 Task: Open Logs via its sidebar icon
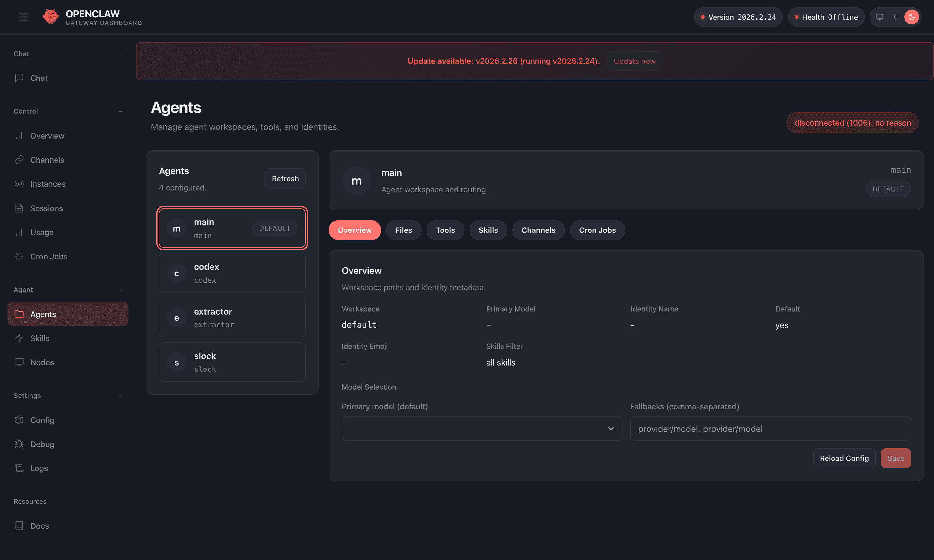[x=19, y=468]
